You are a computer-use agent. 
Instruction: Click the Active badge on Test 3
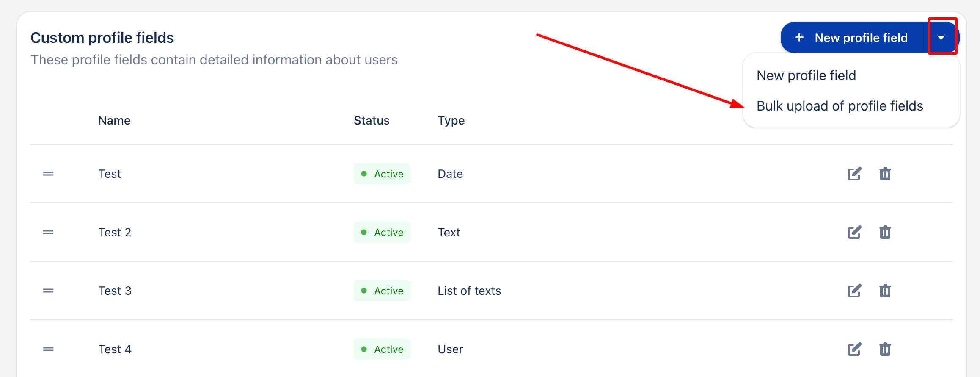382,291
